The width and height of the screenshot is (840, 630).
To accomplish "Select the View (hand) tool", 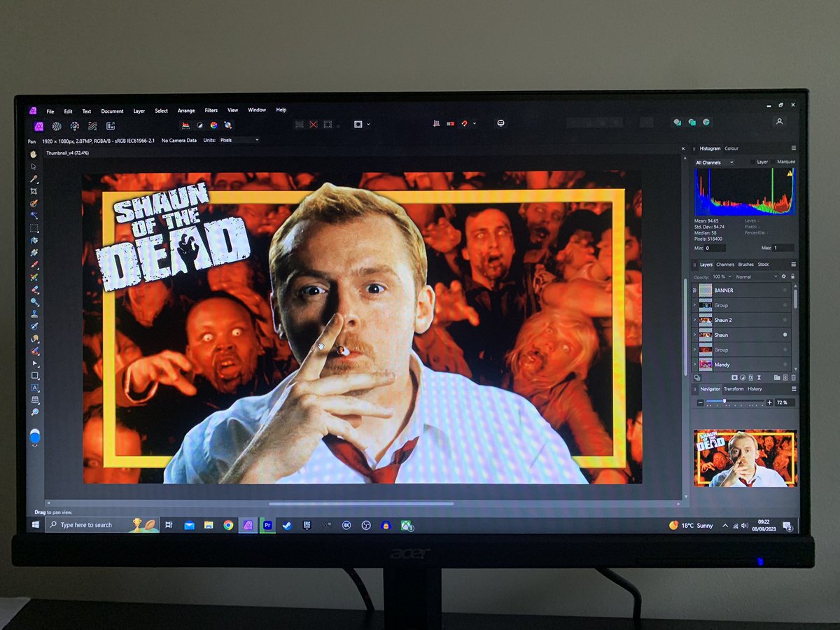I will pyautogui.click(x=34, y=153).
